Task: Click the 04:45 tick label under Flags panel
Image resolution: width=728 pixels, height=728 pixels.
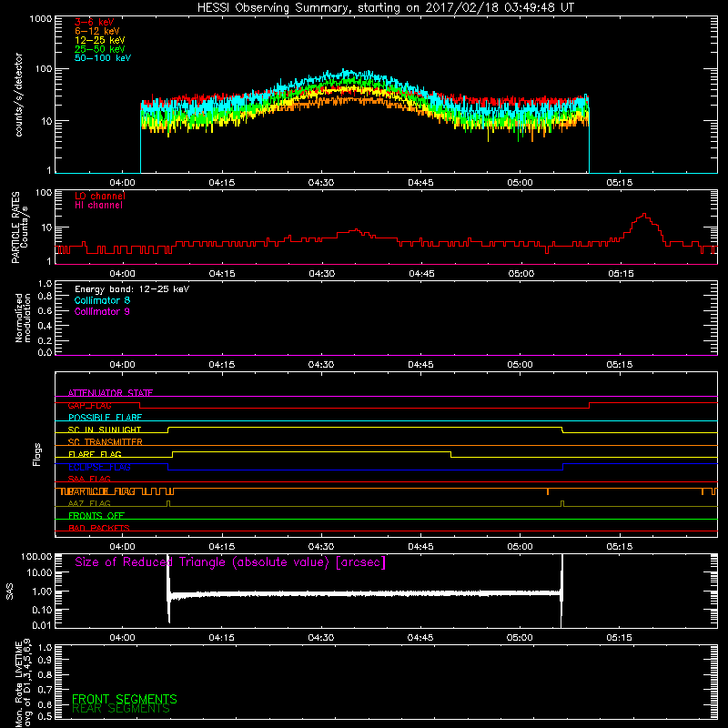Action: [x=420, y=547]
